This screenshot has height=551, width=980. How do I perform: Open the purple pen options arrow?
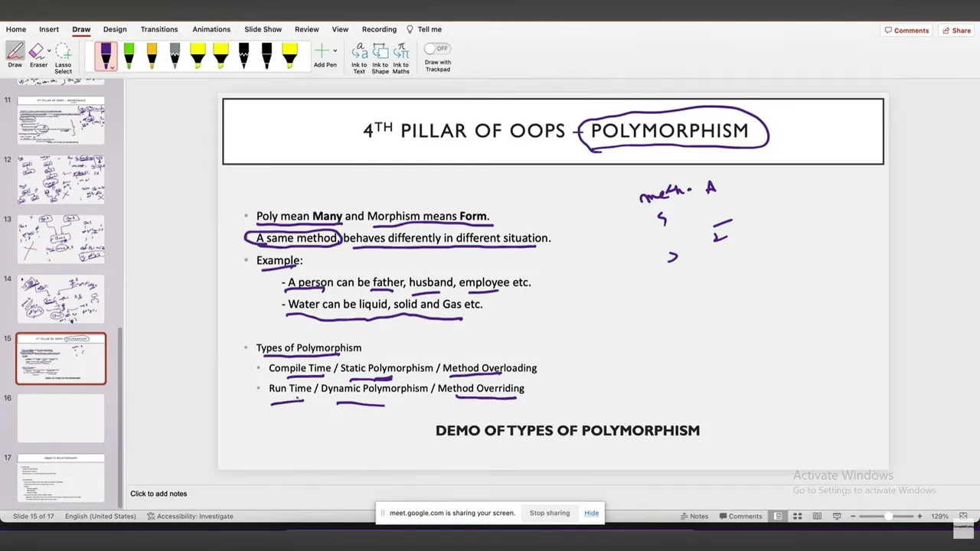[x=113, y=67]
